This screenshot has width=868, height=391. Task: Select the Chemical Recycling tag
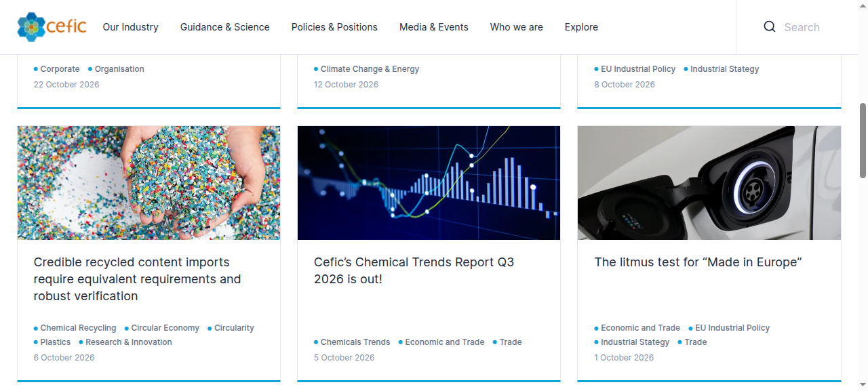[x=78, y=328]
